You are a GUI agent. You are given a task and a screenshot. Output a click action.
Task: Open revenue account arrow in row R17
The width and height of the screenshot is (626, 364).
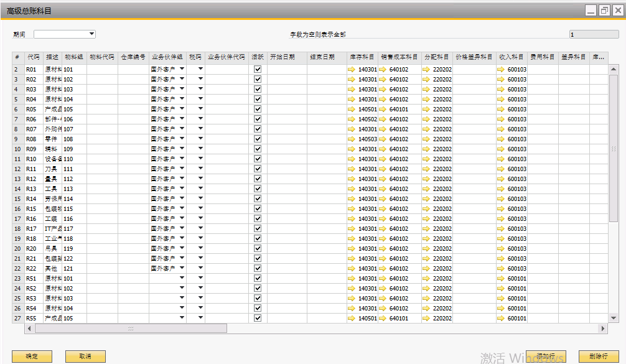coord(501,229)
